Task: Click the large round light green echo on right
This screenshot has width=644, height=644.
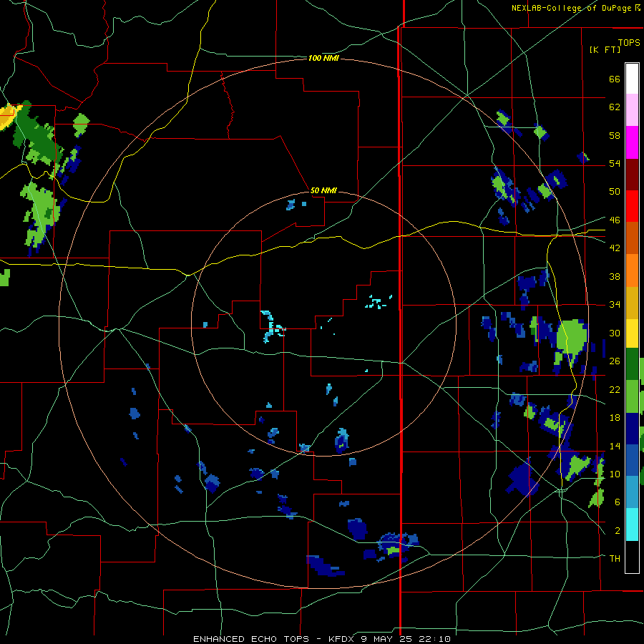Action: click(572, 336)
